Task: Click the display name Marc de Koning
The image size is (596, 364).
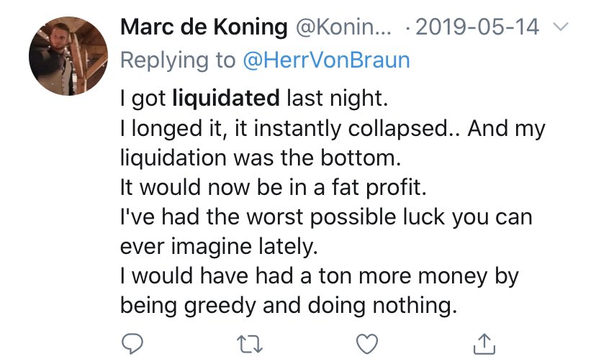Action: point(204,27)
